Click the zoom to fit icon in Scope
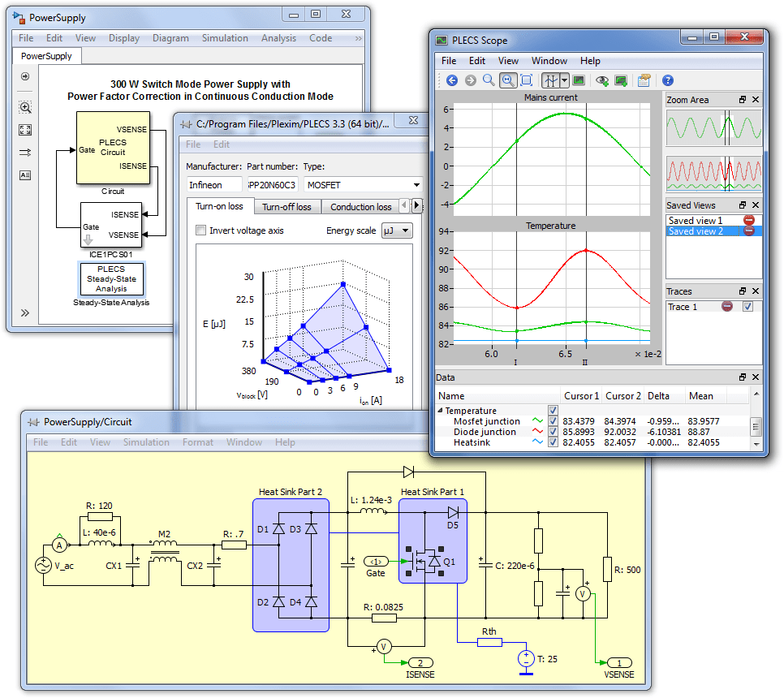 click(526, 80)
